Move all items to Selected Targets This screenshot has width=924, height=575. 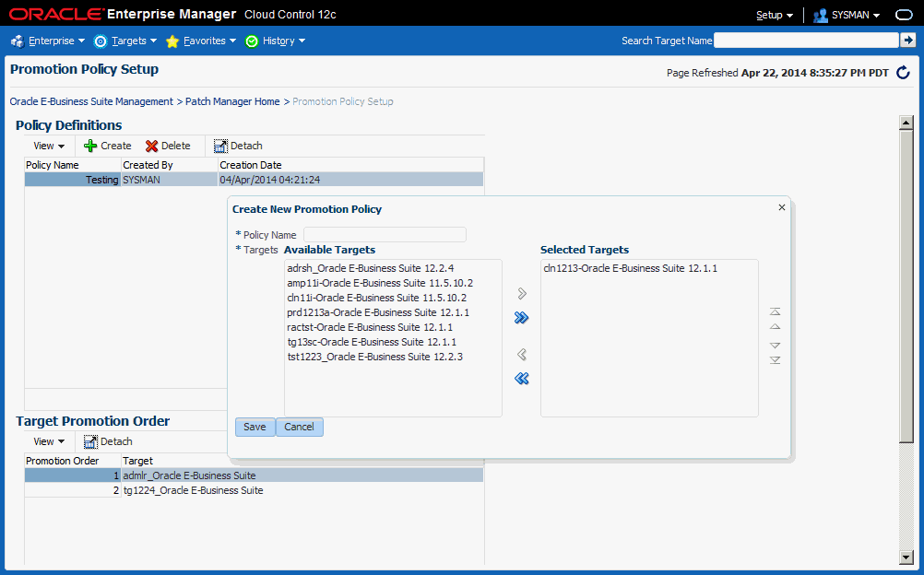(522, 318)
